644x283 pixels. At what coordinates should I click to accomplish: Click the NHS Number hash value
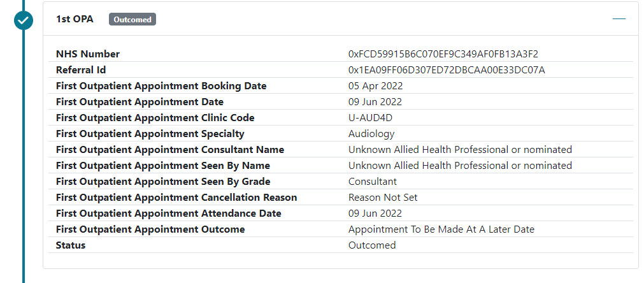click(x=444, y=54)
